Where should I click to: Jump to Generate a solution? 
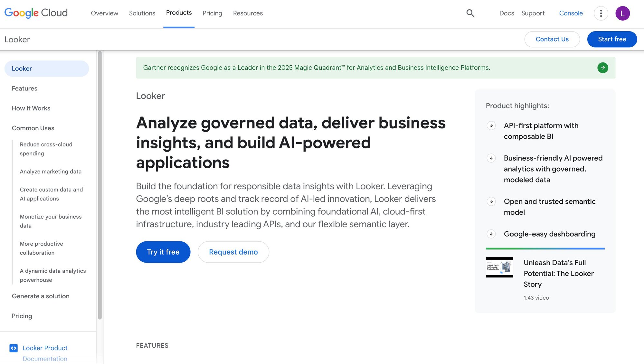click(x=41, y=296)
